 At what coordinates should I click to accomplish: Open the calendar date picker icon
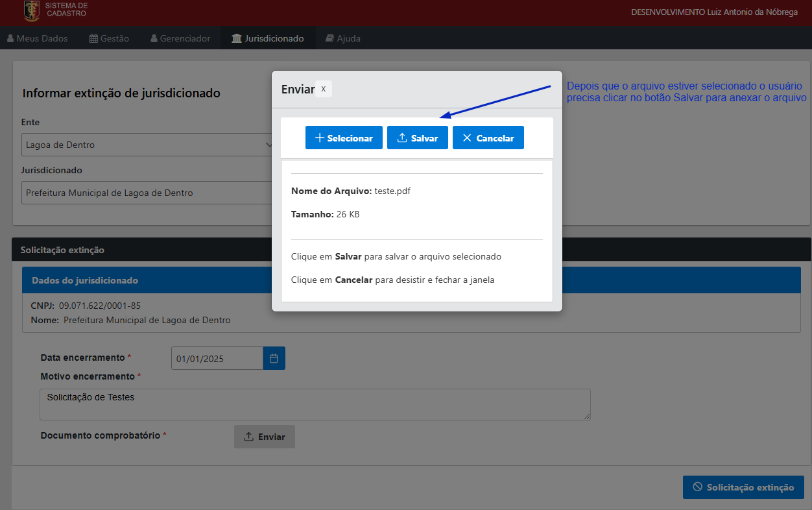tap(274, 358)
